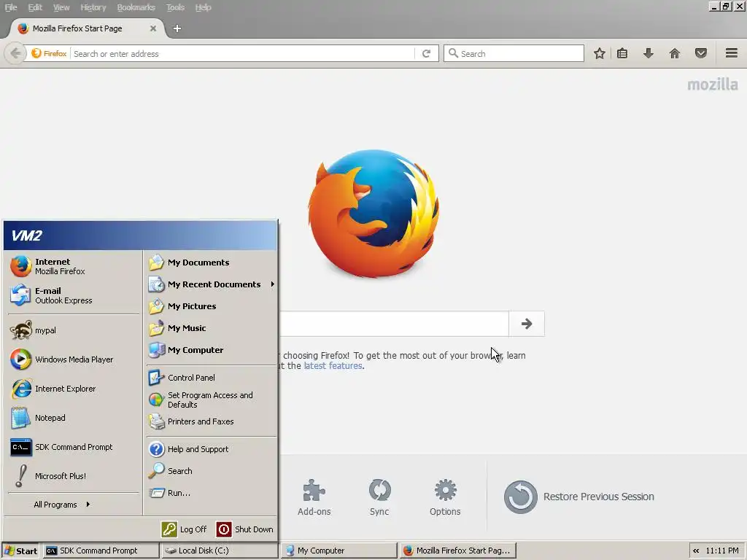Image resolution: width=747 pixels, height=560 pixels.
Task: Open My Documents folder
Action: (x=212, y=262)
